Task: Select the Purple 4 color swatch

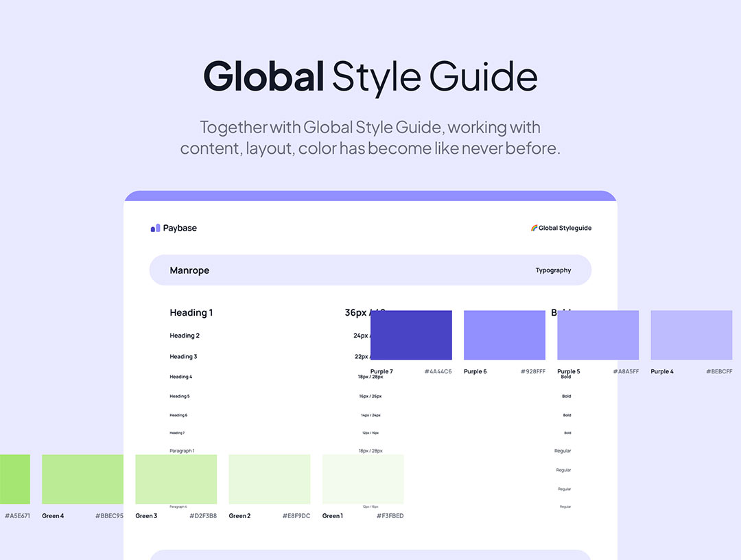Action: coord(691,335)
